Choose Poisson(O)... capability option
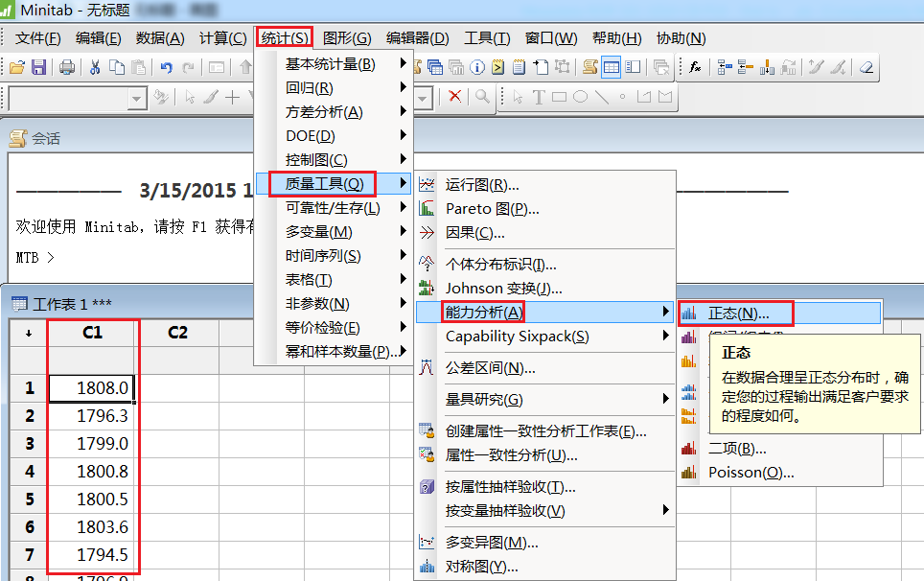The height and width of the screenshot is (581, 924). pyautogui.click(x=780, y=473)
